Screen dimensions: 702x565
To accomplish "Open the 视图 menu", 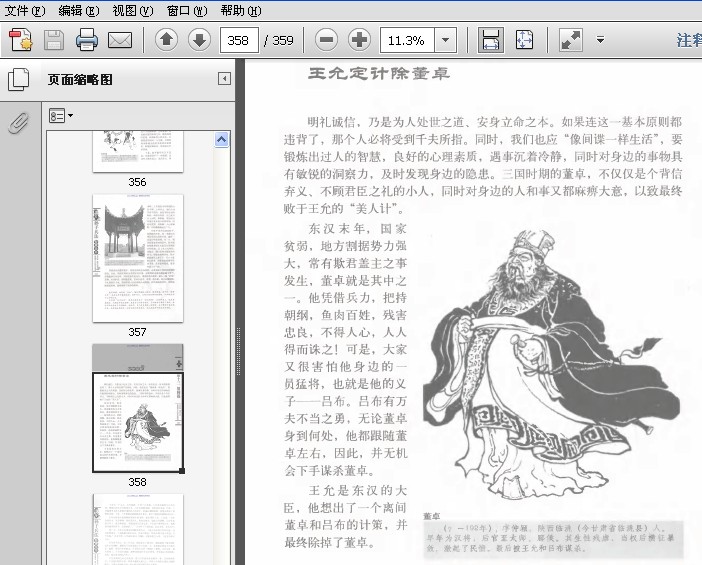I will pos(133,10).
